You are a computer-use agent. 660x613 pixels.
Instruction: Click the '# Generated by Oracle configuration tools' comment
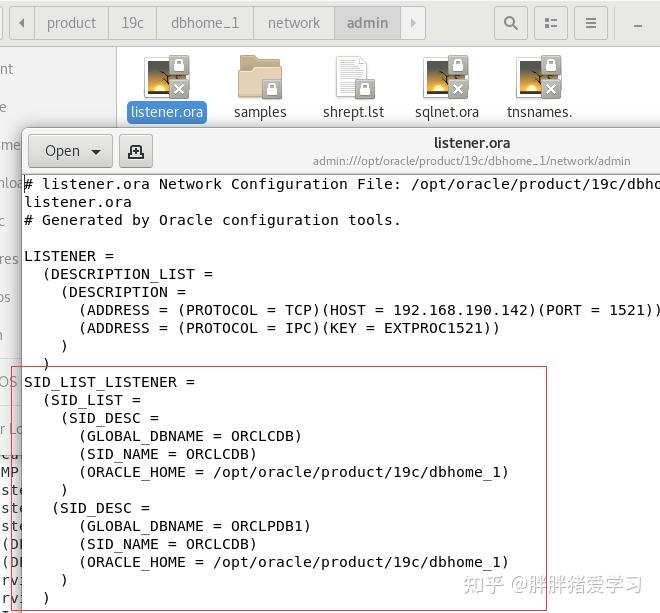[x=212, y=220]
